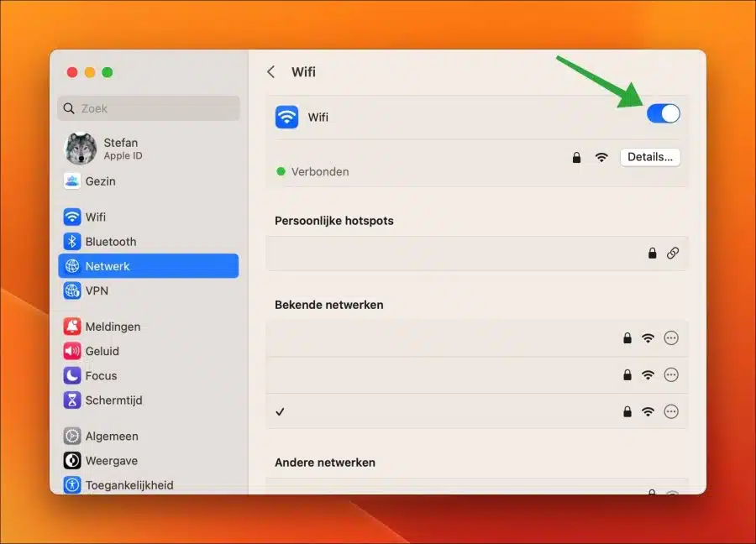756x544 pixels.
Task: Click the Algemeen gear icon
Action: (x=72, y=436)
